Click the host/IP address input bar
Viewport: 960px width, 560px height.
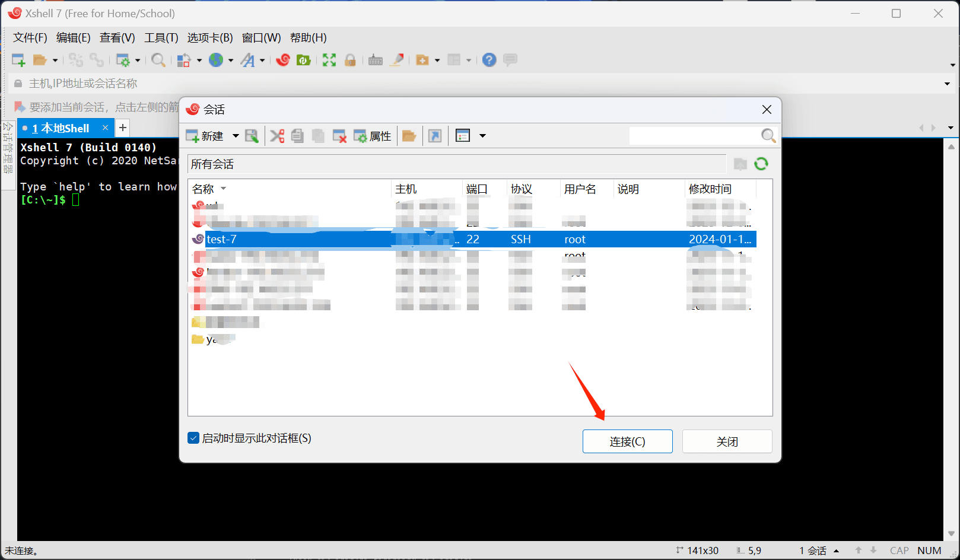point(481,84)
